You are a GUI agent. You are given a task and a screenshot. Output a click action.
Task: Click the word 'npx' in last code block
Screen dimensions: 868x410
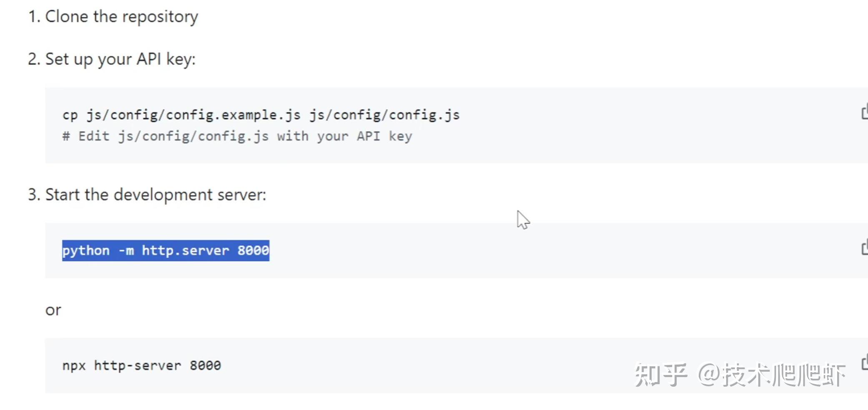click(74, 365)
